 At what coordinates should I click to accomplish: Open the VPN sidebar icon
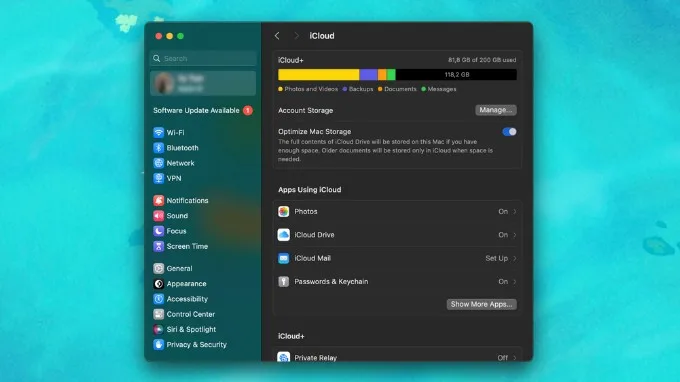[159, 178]
